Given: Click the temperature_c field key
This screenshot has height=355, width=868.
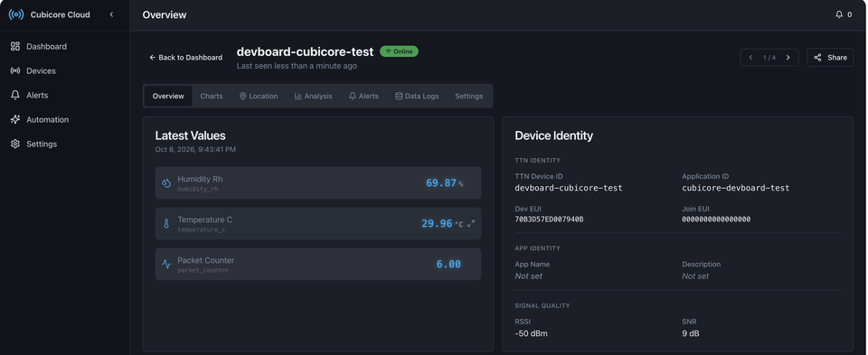Looking at the screenshot, I should click(201, 229).
